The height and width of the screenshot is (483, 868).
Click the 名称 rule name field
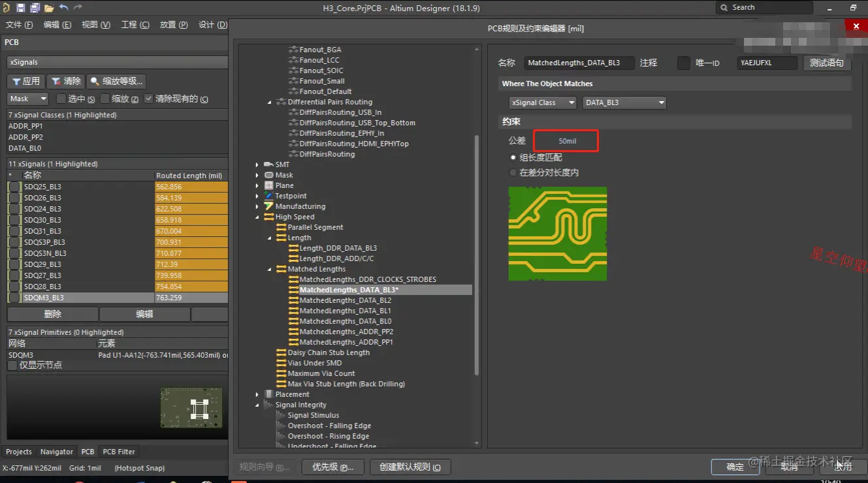579,63
